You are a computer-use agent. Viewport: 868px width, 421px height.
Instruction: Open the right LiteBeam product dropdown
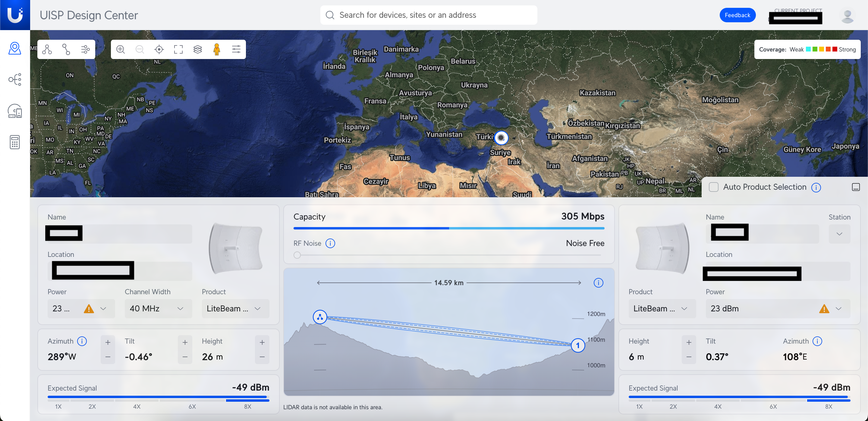point(662,308)
